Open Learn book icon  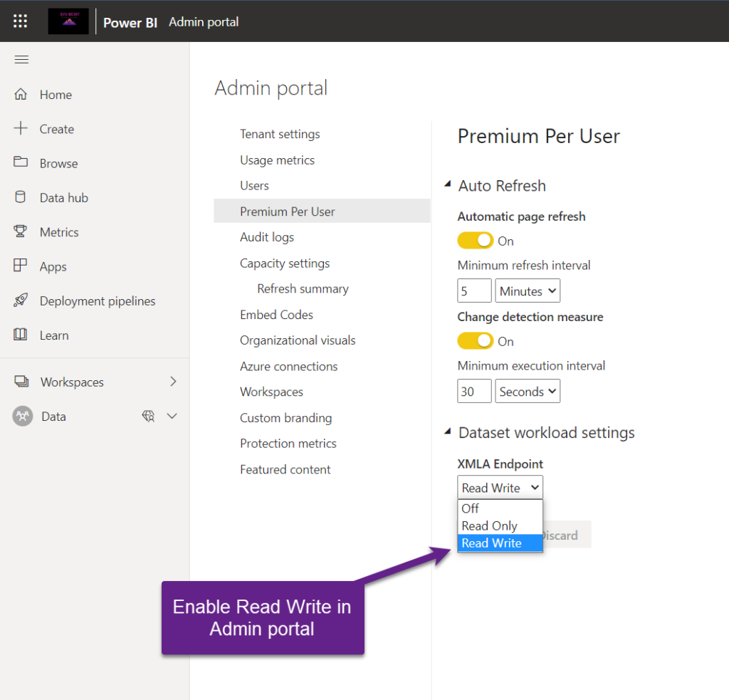click(x=21, y=335)
